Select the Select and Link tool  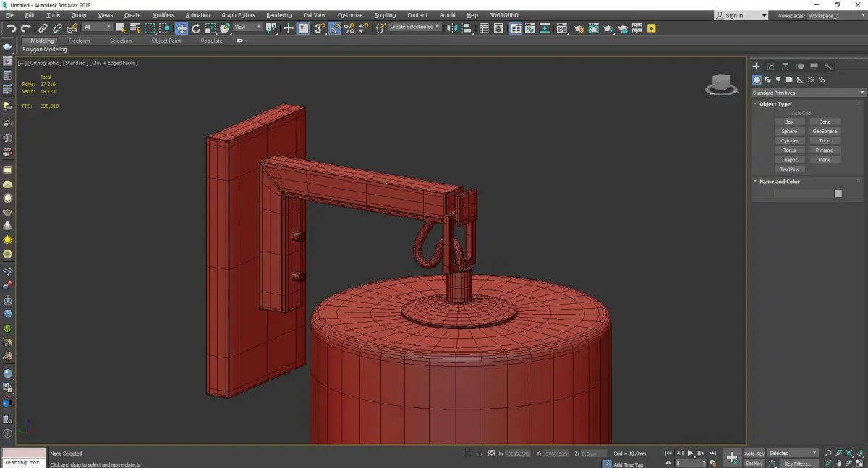[43, 28]
